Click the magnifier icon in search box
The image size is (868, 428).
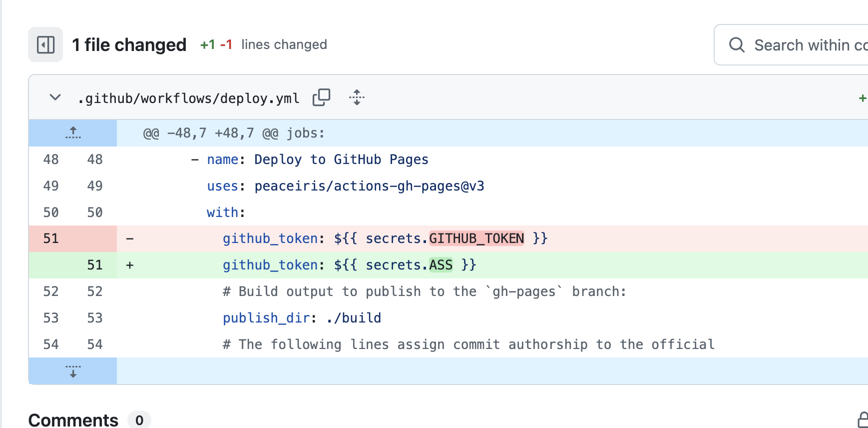point(737,45)
